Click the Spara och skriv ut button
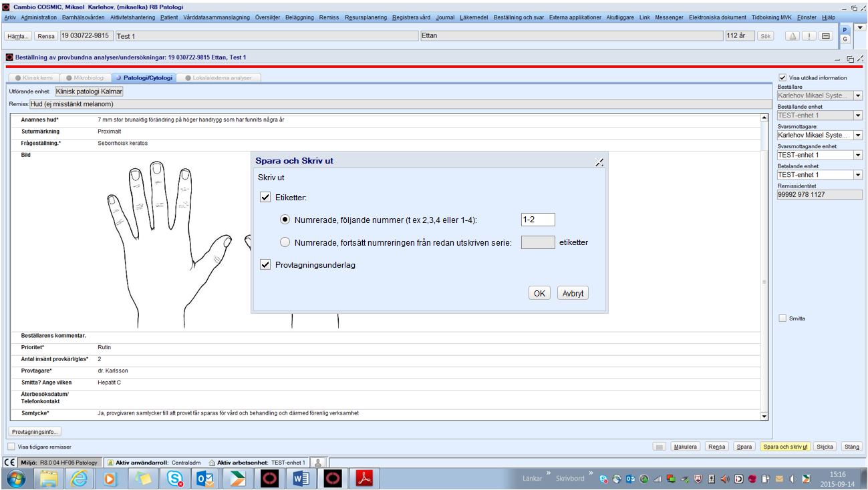The height and width of the screenshot is (490, 868). (785, 447)
